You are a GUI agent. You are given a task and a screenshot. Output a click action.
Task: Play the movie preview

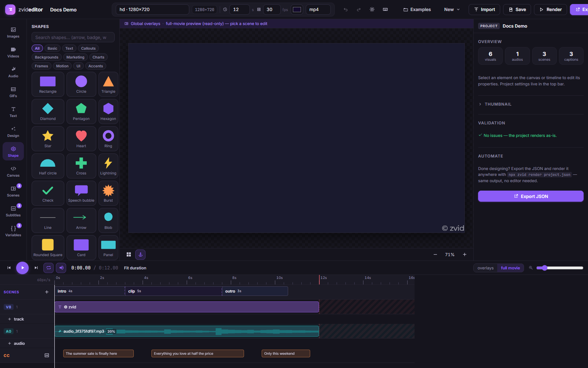(x=22, y=268)
